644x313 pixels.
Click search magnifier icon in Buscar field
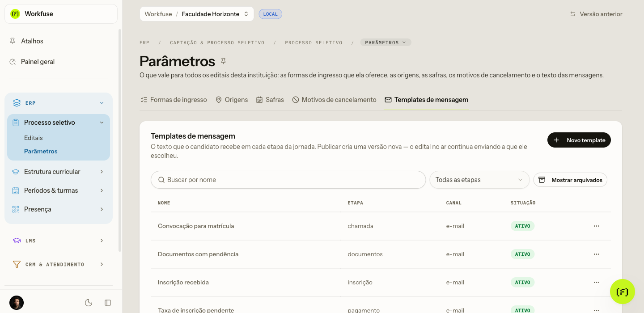click(161, 180)
